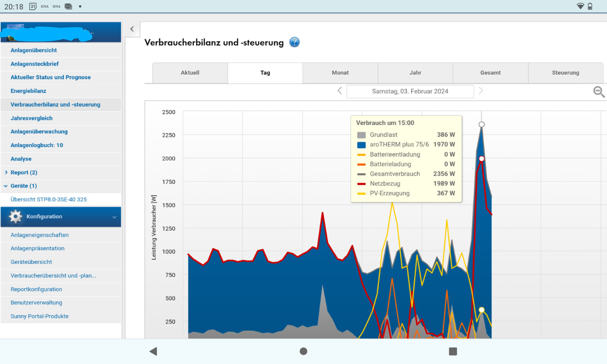Click the Konfiguration gear icon
The height and width of the screenshot is (364, 607).
click(x=15, y=217)
